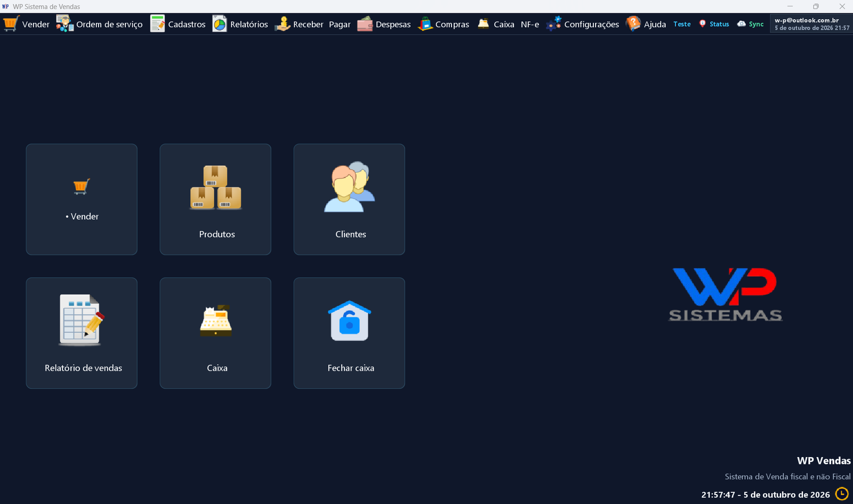Click the Compras shopping bag icon
This screenshot has width=853, height=504.
pos(425,24)
